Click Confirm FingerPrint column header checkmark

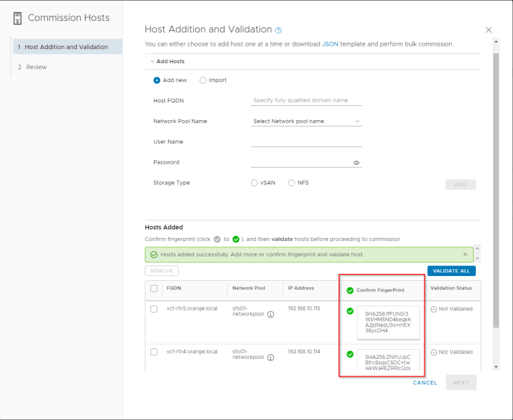coord(350,290)
